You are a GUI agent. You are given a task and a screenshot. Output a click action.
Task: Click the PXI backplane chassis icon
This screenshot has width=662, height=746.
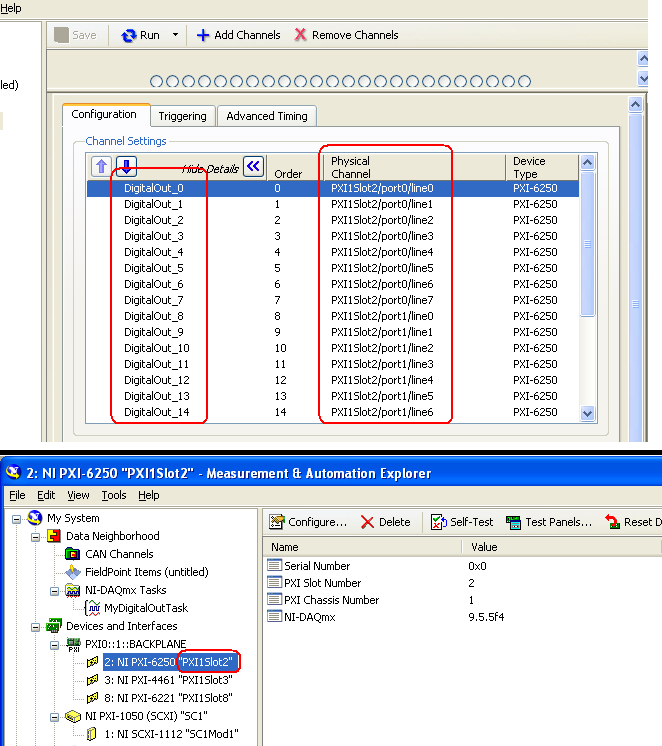point(73,645)
